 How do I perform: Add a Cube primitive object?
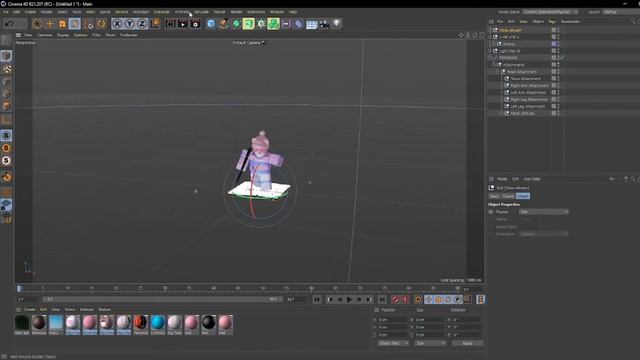tap(211, 24)
